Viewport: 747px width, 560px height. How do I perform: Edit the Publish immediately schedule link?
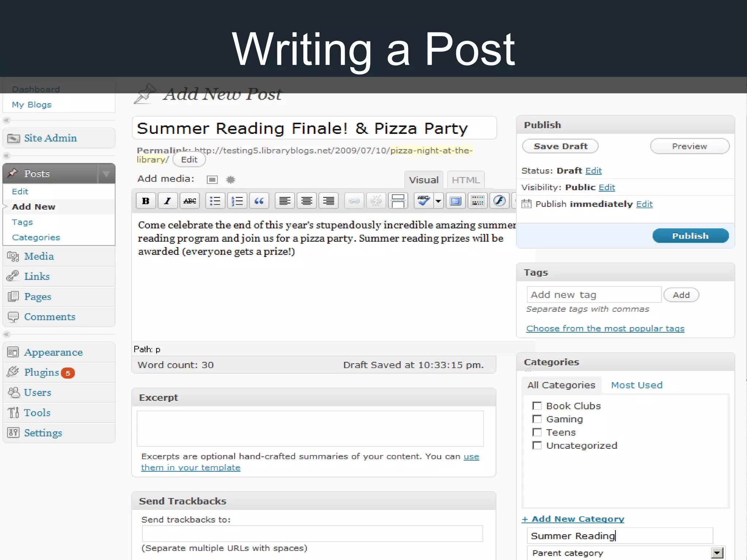[x=645, y=204]
